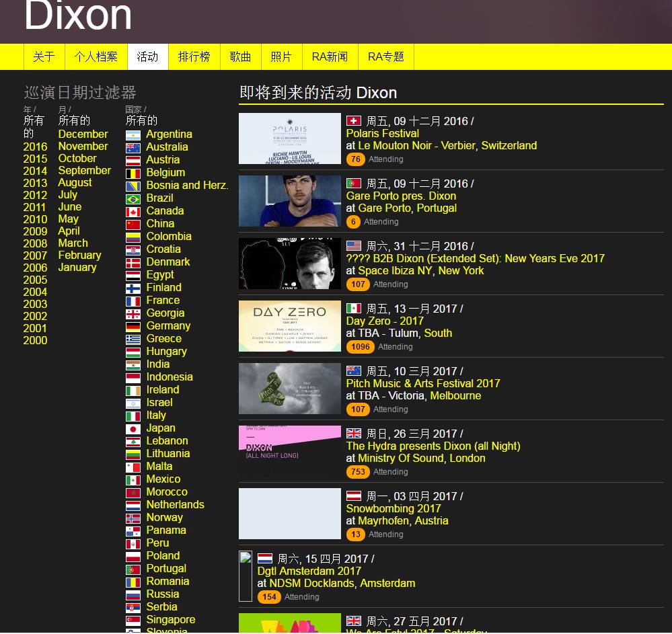Open the Polaris Festival event link
This screenshot has height=634, width=672.
(382, 133)
